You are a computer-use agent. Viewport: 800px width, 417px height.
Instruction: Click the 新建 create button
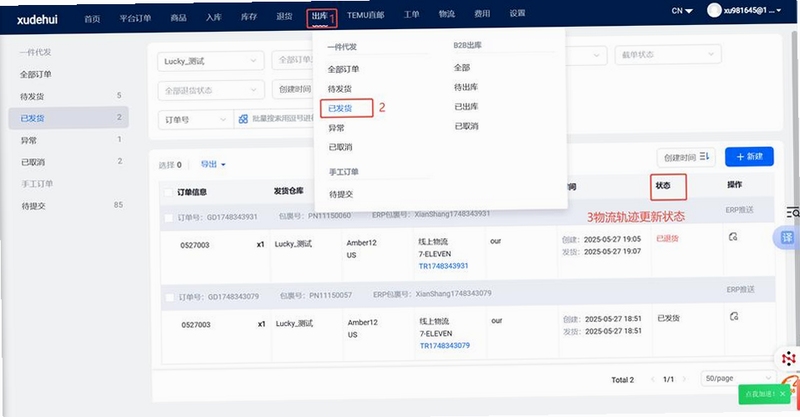749,157
